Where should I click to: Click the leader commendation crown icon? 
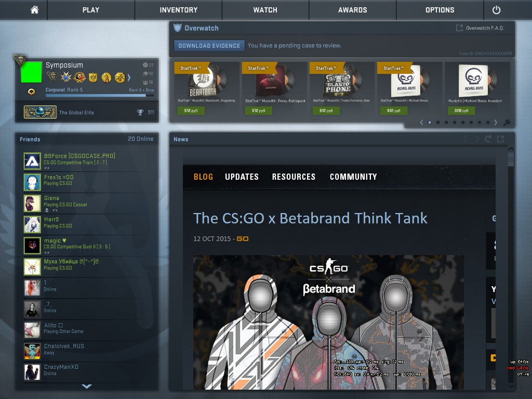[x=145, y=82]
